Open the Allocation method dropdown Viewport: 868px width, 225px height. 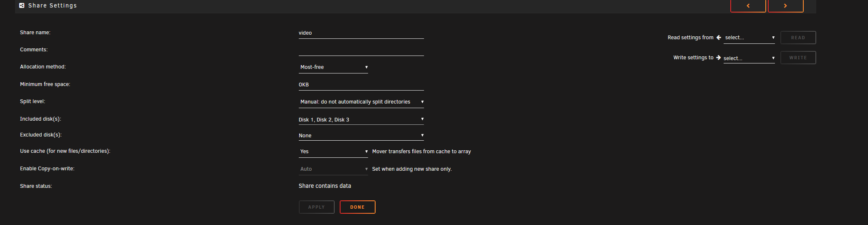333,67
